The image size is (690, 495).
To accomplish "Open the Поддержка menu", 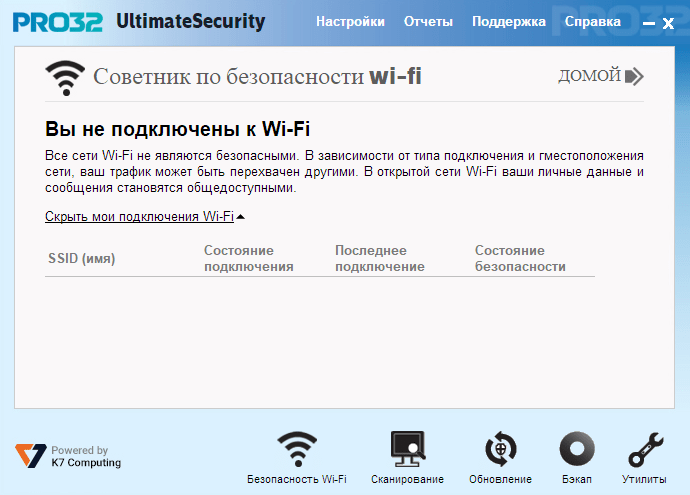I will [509, 22].
